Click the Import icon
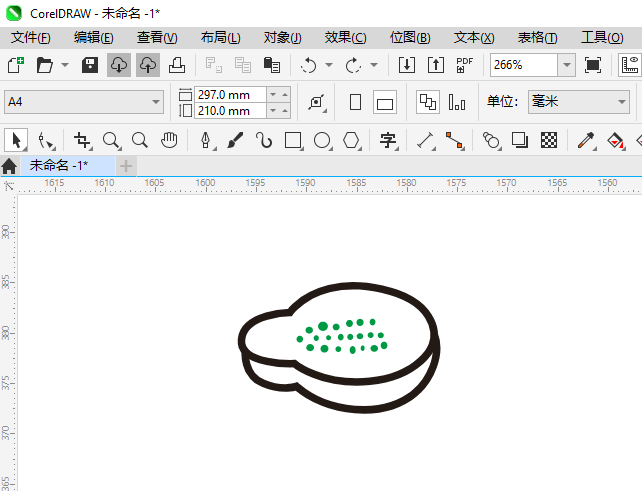This screenshot has height=491, width=642. click(407, 65)
